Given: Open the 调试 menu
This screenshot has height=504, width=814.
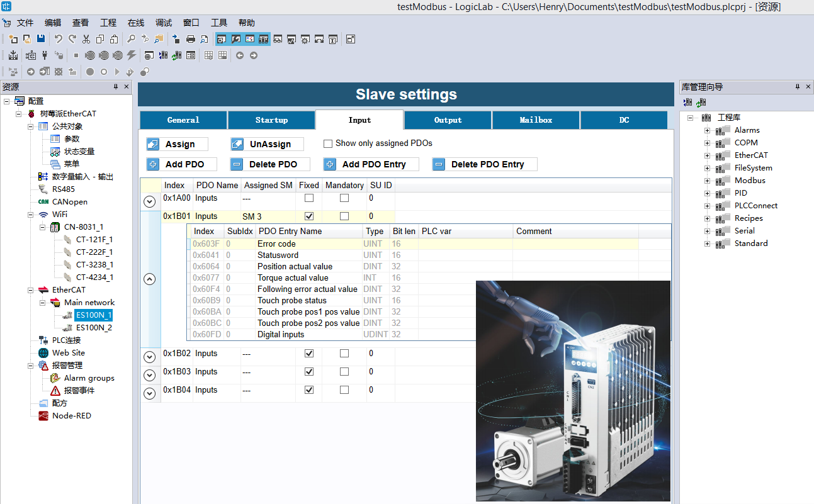Looking at the screenshot, I should 164,23.
